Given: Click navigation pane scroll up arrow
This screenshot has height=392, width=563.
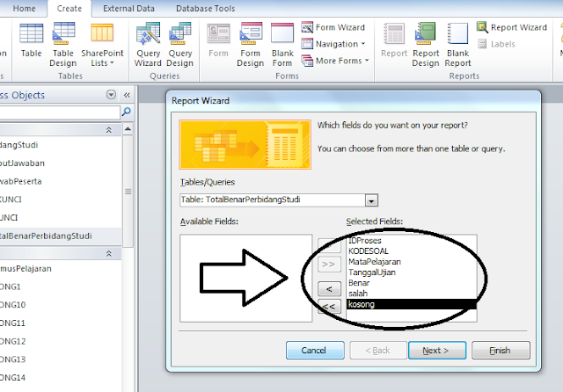Looking at the screenshot, I should [x=128, y=128].
